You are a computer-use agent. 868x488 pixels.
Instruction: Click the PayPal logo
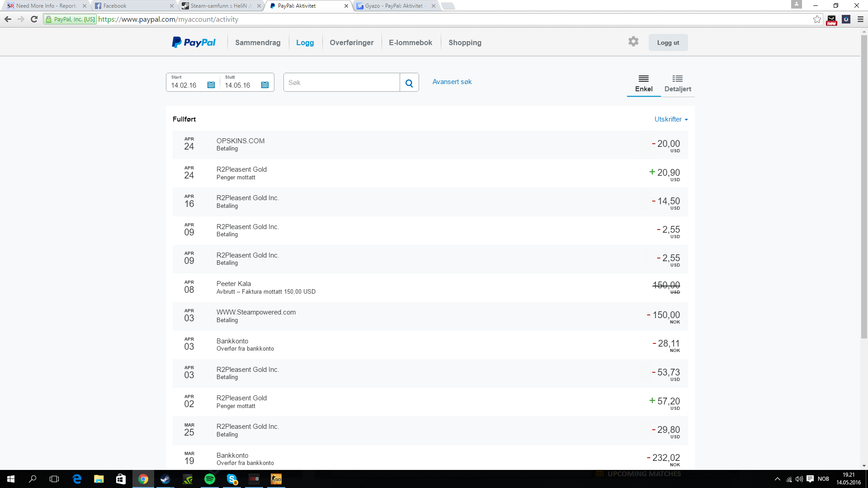click(x=193, y=42)
